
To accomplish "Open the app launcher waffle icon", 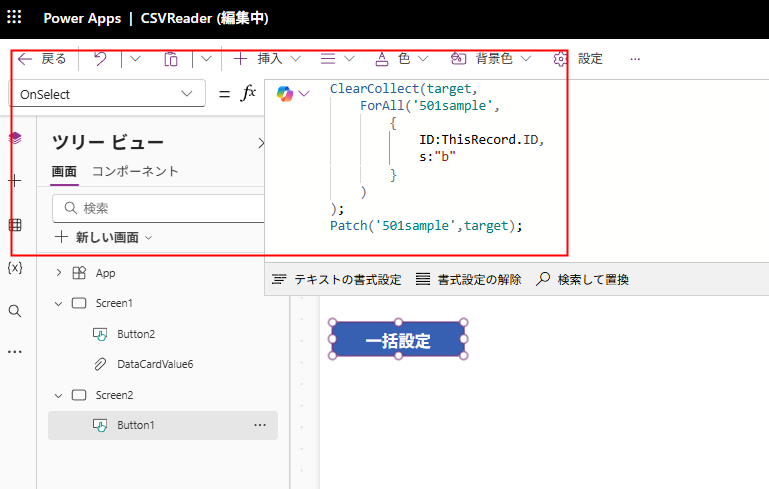I will [14, 18].
